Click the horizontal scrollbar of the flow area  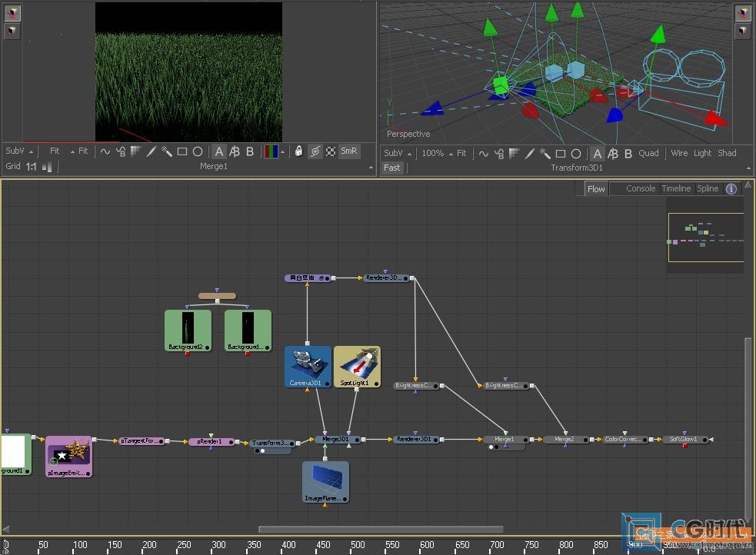point(381,530)
